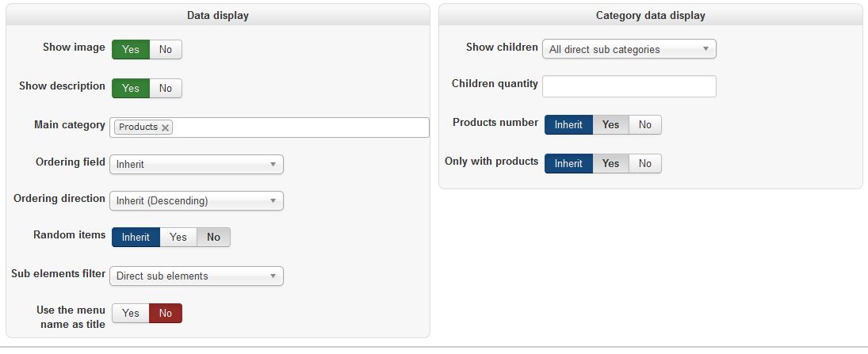Set Use the menu name as title to Yes
Screen dimensions: 868x354
(x=131, y=313)
